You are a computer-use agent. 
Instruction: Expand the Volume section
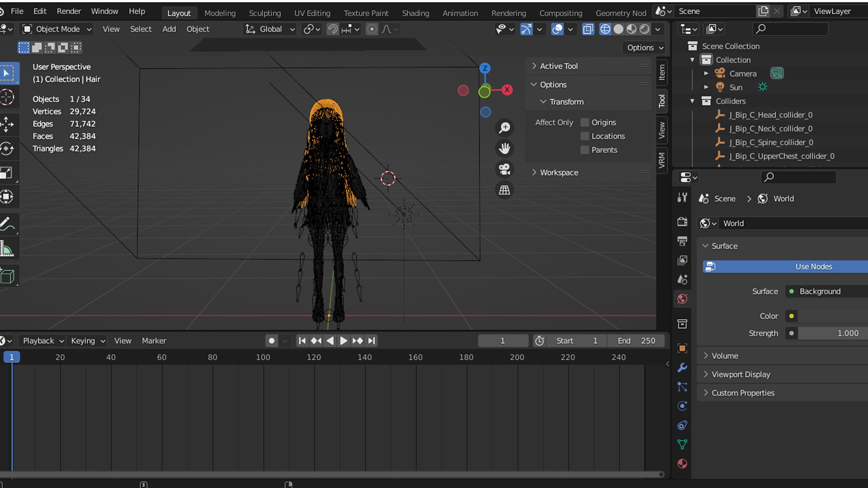click(725, 356)
